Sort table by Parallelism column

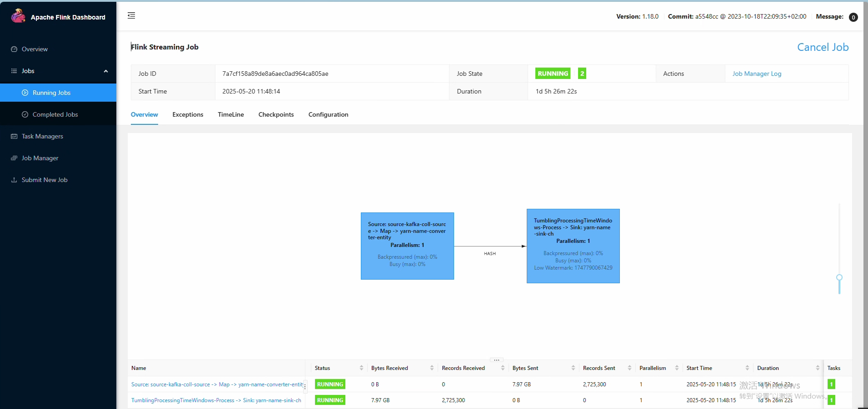[677, 368]
